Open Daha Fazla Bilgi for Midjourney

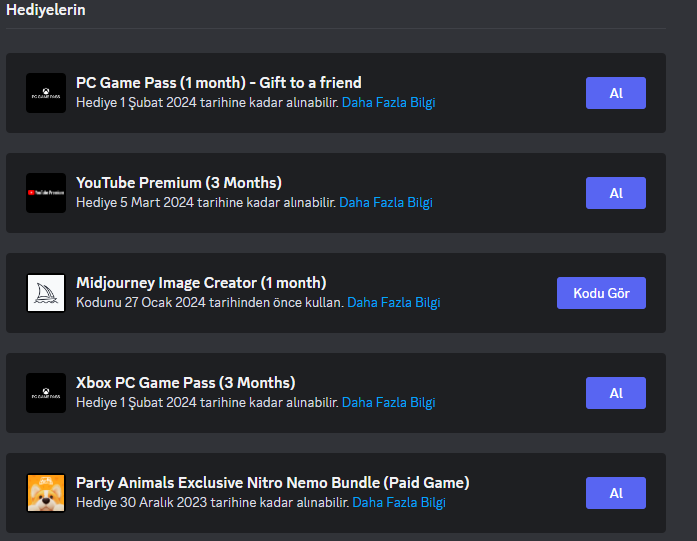[394, 303]
